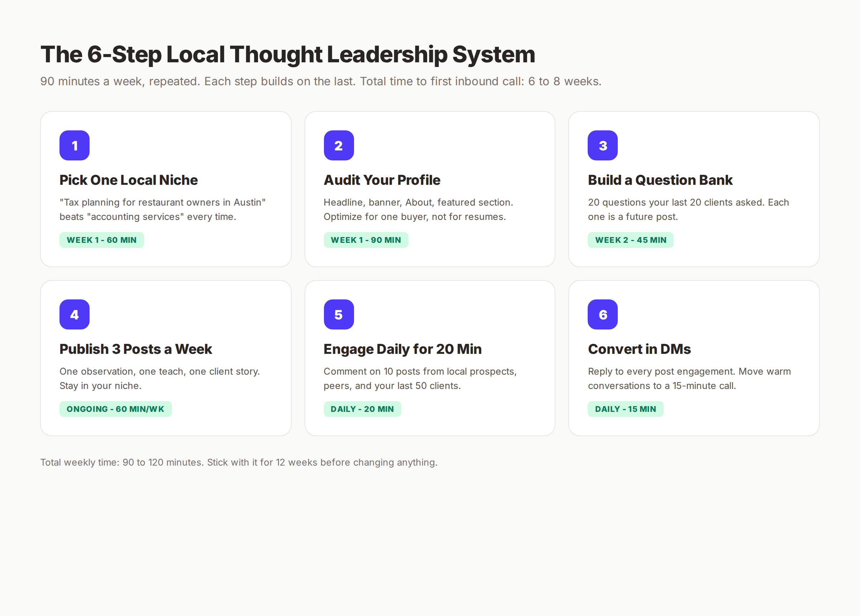The image size is (860, 616).
Task: Click the step 3 number badge
Action: point(602,145)
